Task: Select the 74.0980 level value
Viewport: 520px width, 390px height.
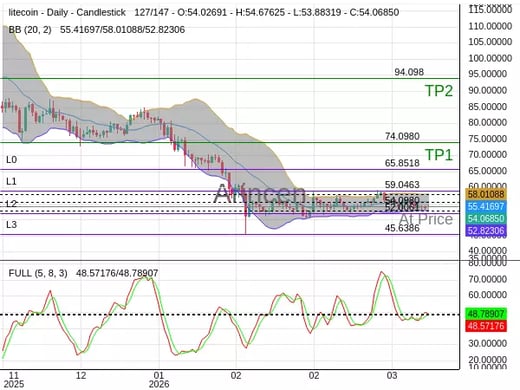Action: point(402,136)
